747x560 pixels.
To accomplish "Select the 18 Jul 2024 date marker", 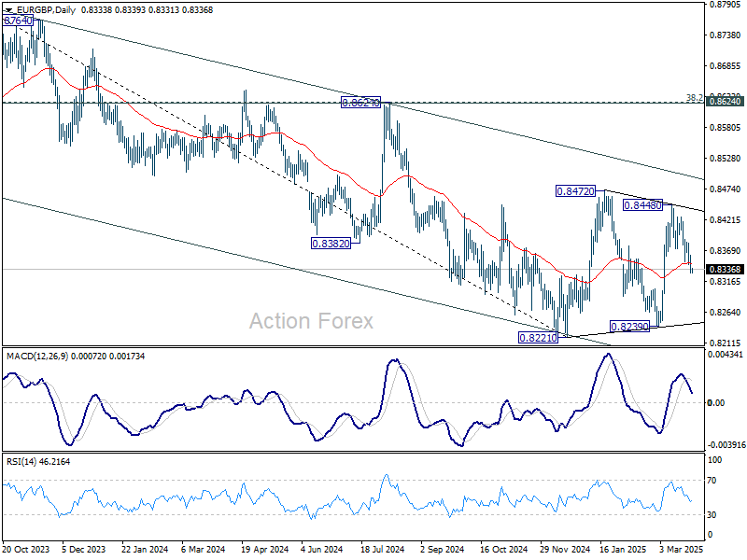I will coord(382,549).
